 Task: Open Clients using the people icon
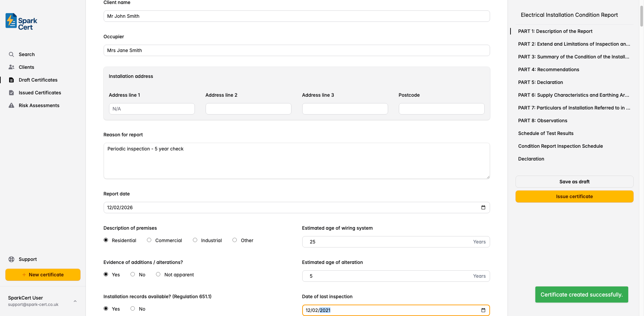click(11, 67)
